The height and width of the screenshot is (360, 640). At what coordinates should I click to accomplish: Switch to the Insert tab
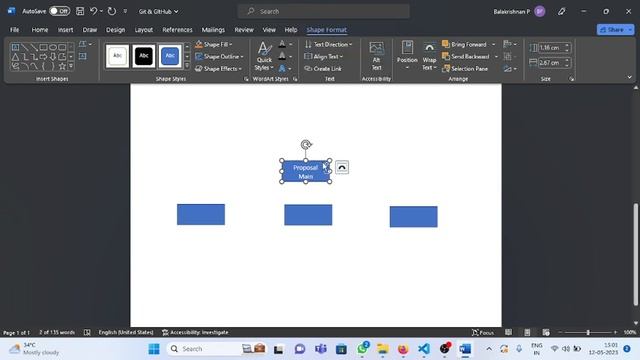click(65, 30)
